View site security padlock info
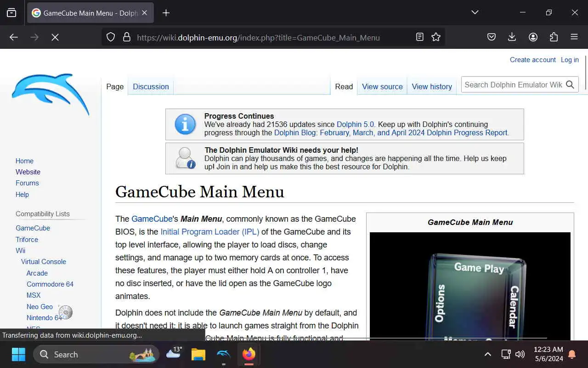Viewport: 588px width, 368px height. (127, 37)
